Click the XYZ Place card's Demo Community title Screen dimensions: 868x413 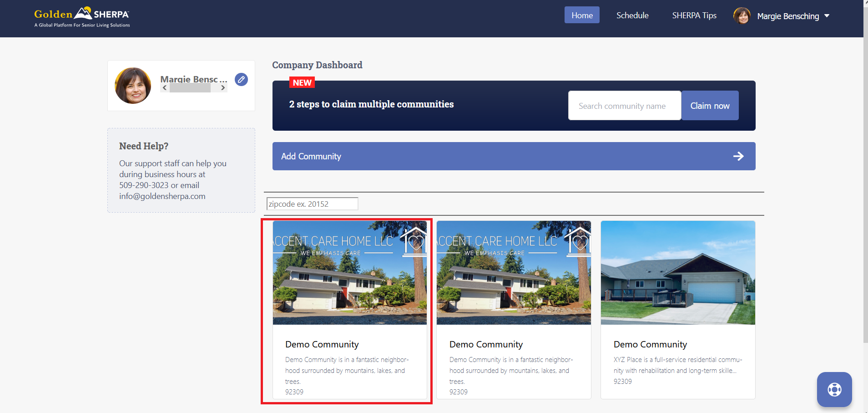[x=650, y=344]
